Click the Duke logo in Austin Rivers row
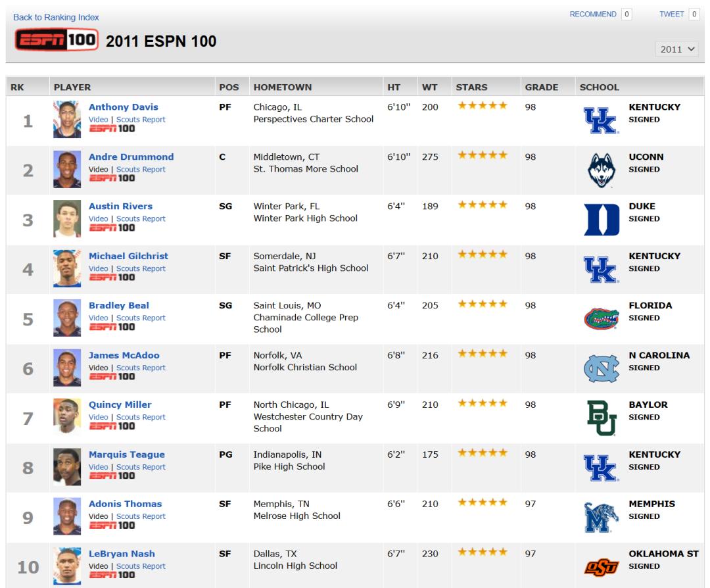Screen dimensions: 710x588 pyautogui.click(x=601, y=219)
